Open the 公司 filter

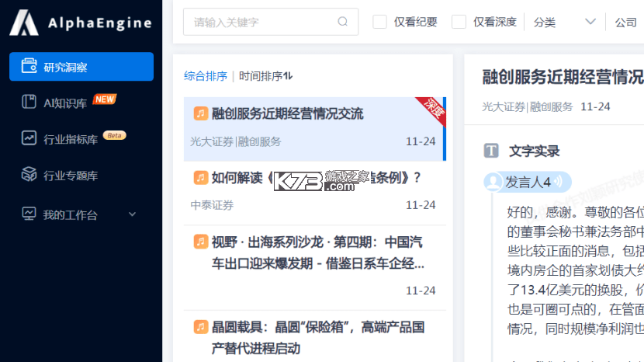[x=625, y=23]
